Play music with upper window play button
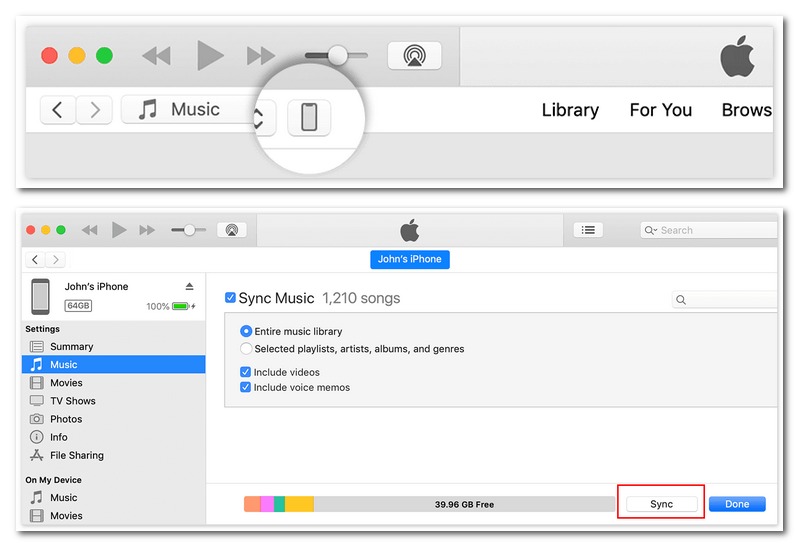This screenshot has height=548, width=800. coord(210,55)
